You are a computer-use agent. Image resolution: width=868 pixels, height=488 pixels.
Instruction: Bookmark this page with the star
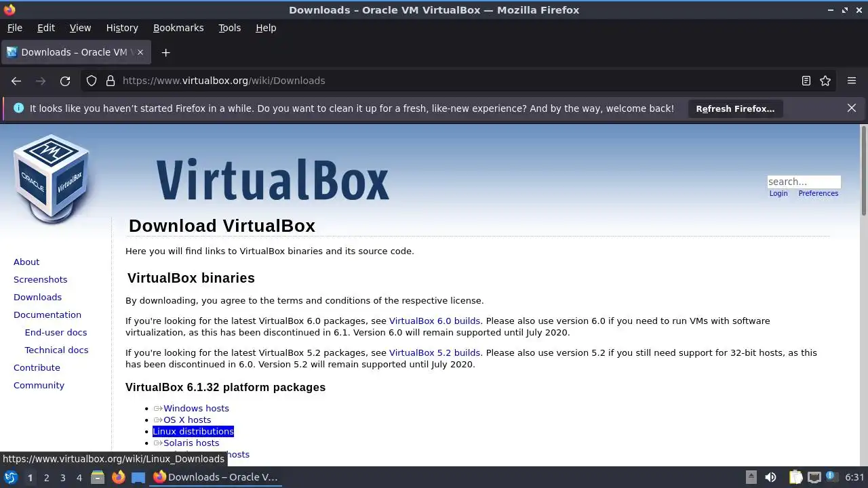point(825,81)
